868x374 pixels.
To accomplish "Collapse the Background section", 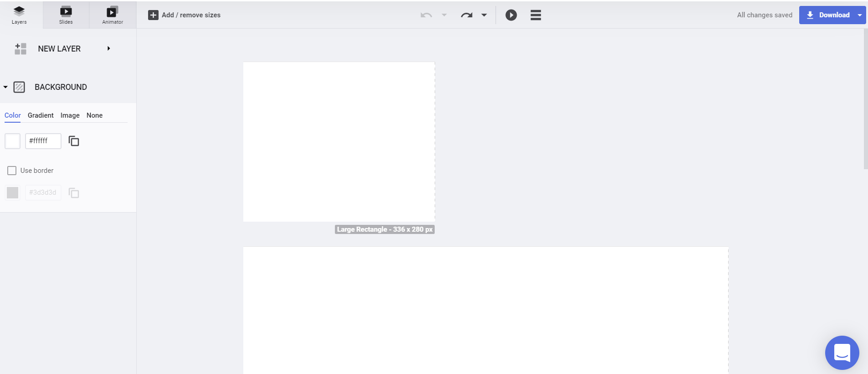I will coord(5,87).
